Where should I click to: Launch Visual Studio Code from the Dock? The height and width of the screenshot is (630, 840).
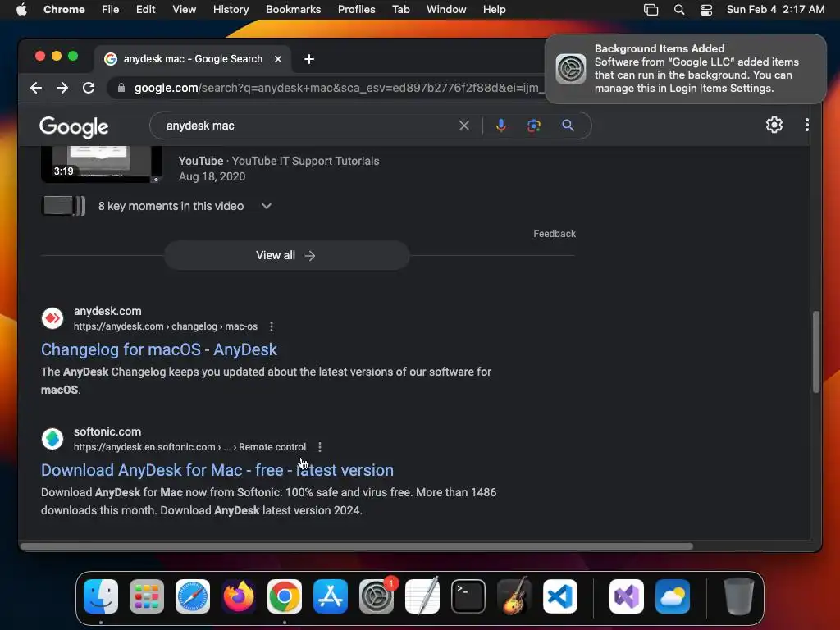[x=560, y=596]
